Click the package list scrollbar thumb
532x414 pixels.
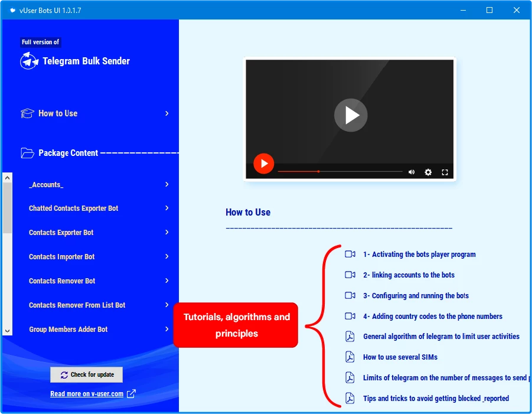click(7, 208)
